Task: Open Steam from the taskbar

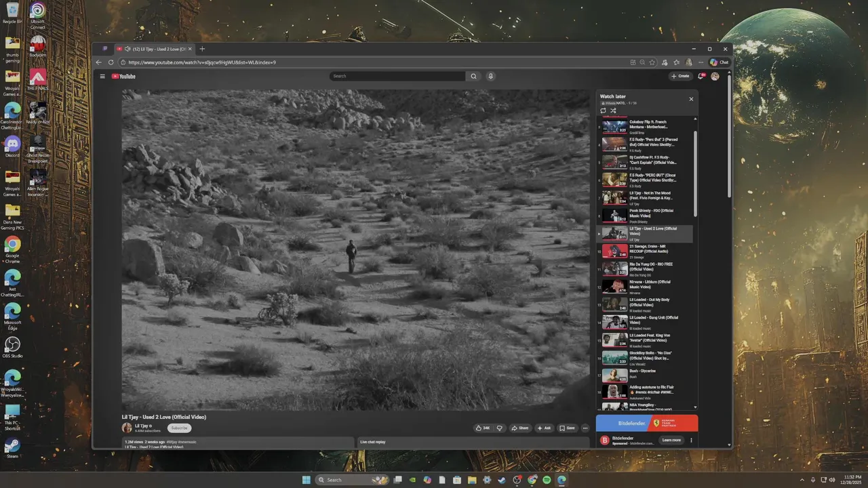Action: [502, 480]
